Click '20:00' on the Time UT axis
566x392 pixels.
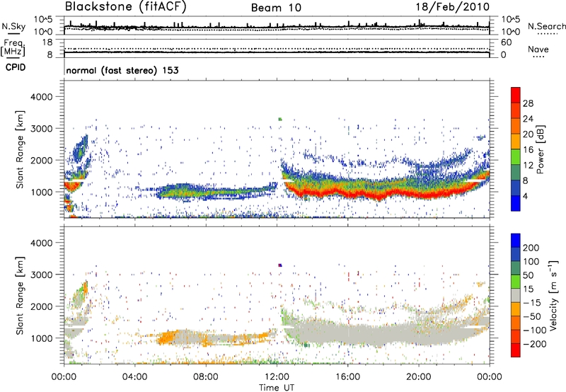tap(419, 377)
